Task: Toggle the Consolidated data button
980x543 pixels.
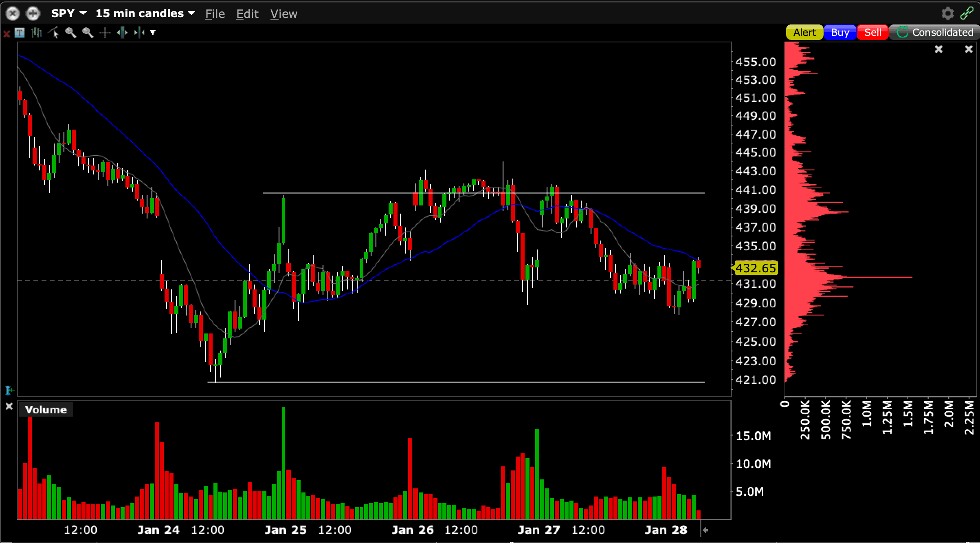Action: (935, 32)
